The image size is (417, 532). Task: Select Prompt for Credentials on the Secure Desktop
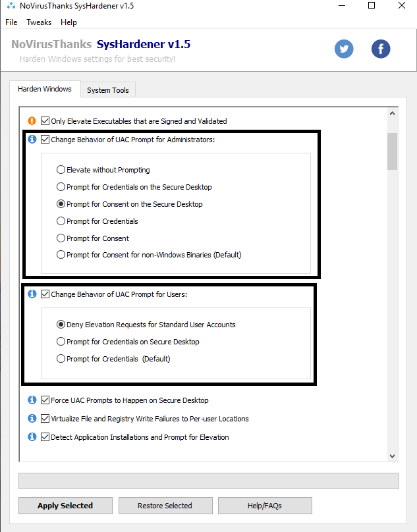(x=61, y=186)
